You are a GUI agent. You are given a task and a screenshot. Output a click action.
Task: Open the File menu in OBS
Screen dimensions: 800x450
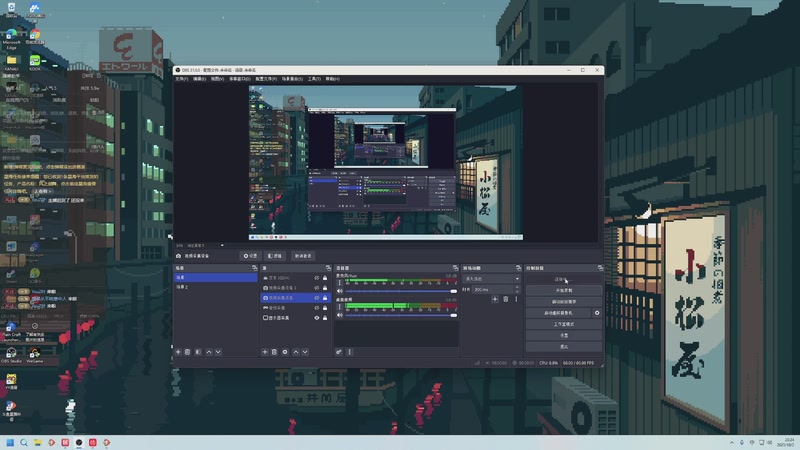coord(181,79)
